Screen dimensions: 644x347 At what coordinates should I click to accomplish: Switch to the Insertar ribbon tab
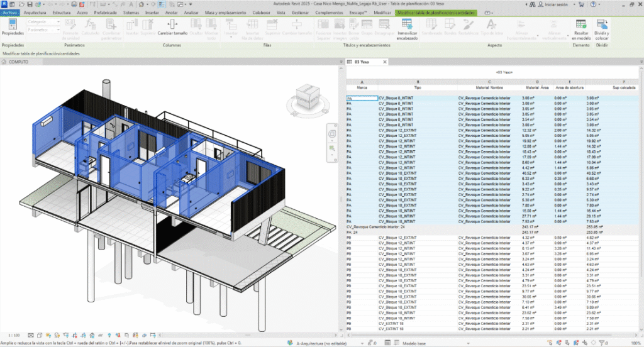(x=152, y=13)
